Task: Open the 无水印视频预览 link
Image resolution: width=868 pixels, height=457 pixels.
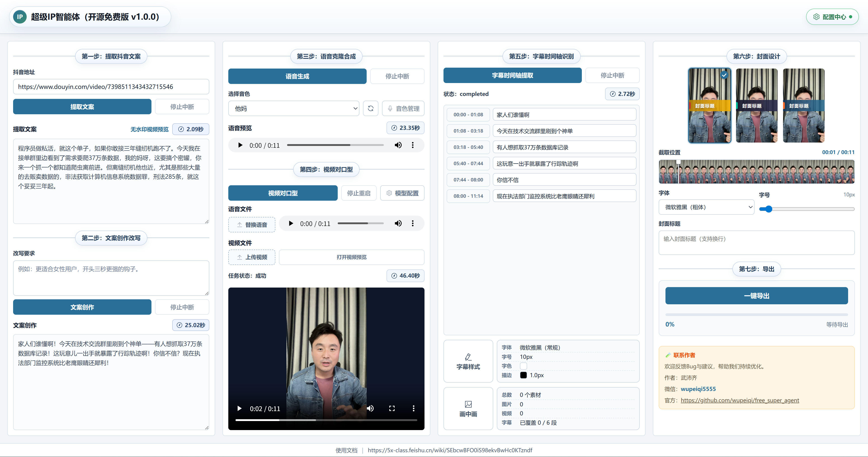Action: 149,129
